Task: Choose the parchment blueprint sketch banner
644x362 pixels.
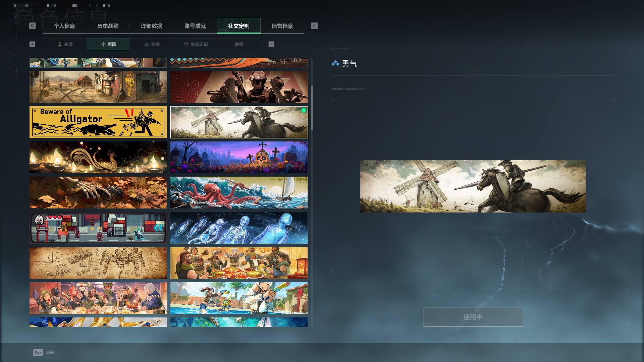Action: 98,263
